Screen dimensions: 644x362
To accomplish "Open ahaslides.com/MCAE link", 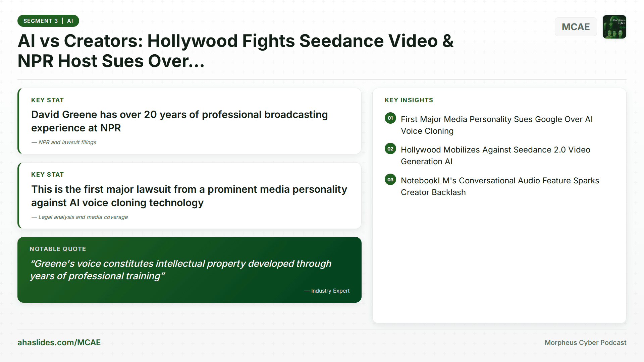I will (59, 342).
